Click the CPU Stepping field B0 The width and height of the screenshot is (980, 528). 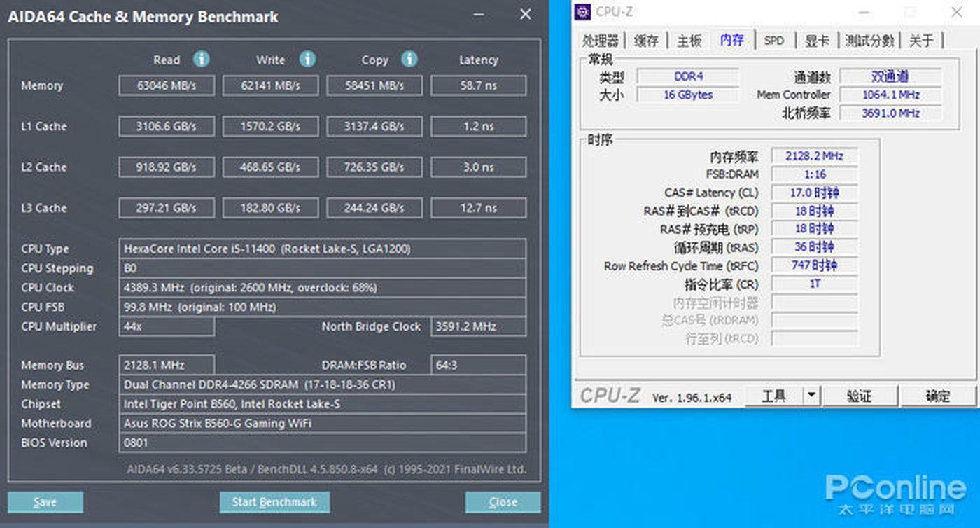[x=323, y=268]
